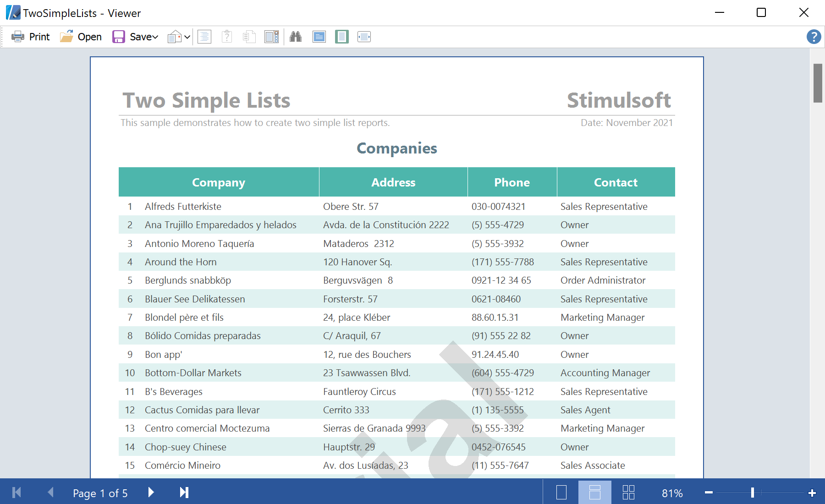Click the Address column header
825x504 pixels.
393,182
